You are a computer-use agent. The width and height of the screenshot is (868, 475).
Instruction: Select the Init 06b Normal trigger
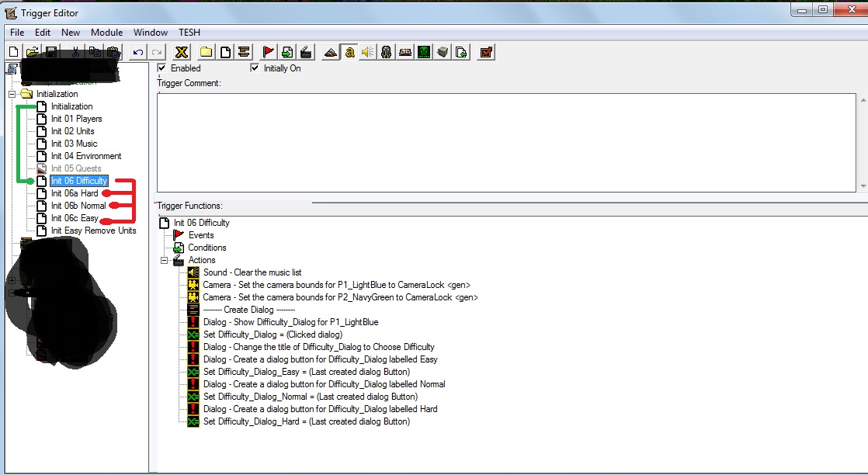(x=78, y=206)
